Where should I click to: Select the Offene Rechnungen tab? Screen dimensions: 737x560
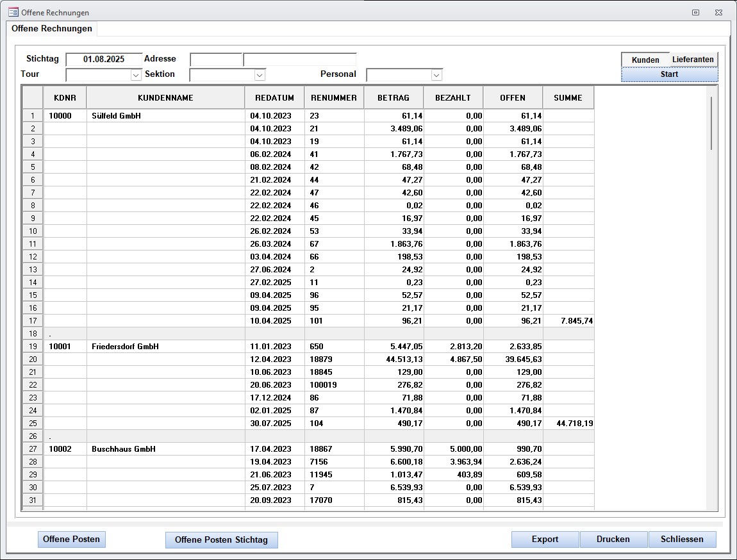pyautogui.click(x=52, y=29)
